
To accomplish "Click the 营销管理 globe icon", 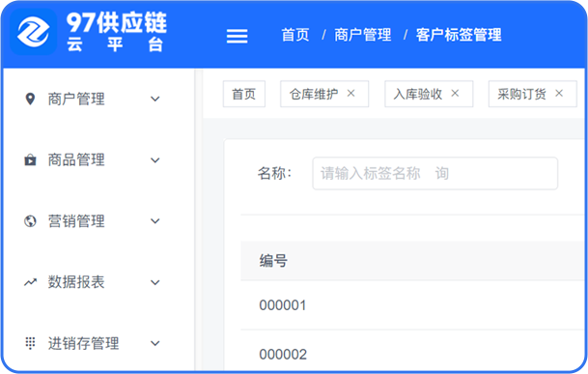I will point(30,221).
